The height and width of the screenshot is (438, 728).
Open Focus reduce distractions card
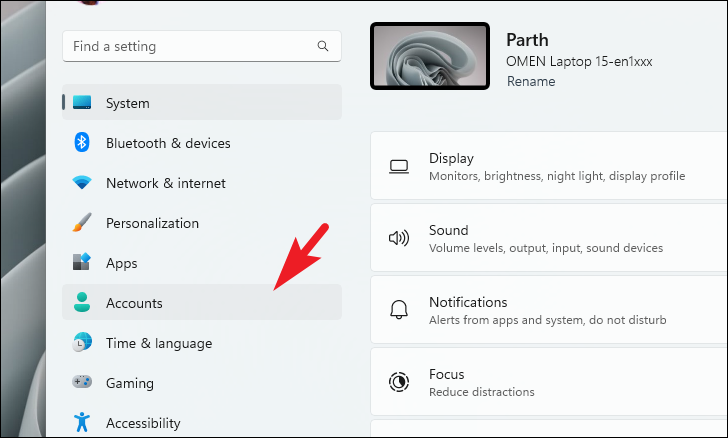549,382
